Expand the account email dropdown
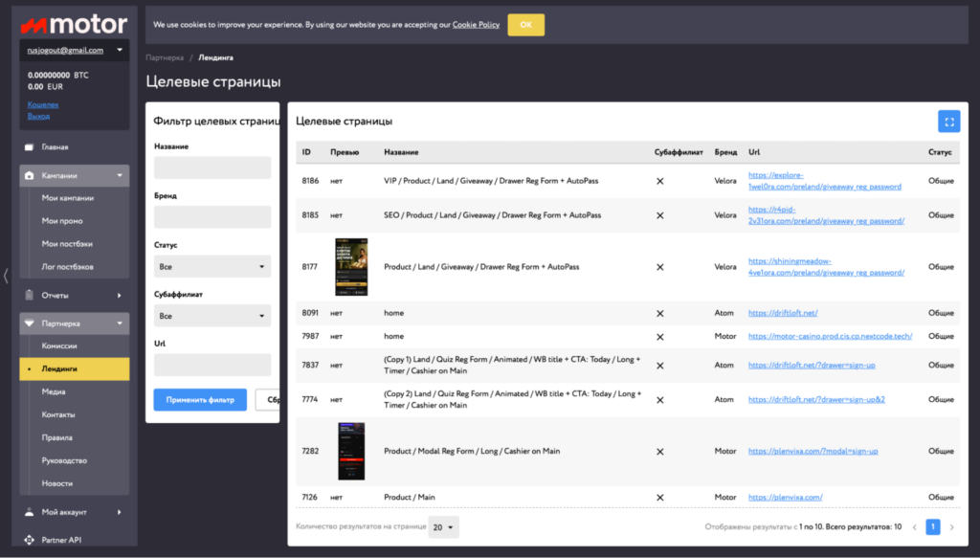 [x=75, y=50]
